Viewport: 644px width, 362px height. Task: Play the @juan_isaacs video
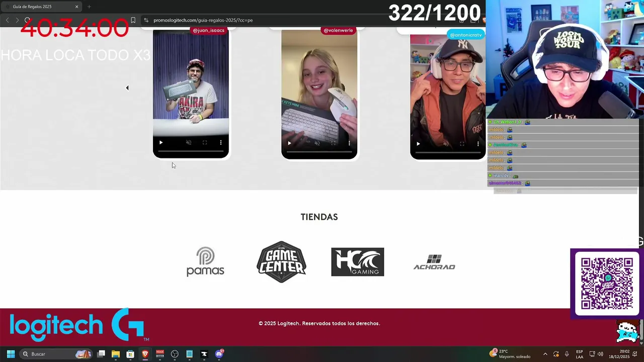click(x=161, y=143)
